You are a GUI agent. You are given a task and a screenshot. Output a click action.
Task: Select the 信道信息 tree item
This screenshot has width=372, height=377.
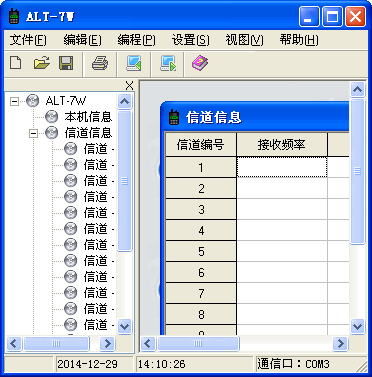click(88, 133)
